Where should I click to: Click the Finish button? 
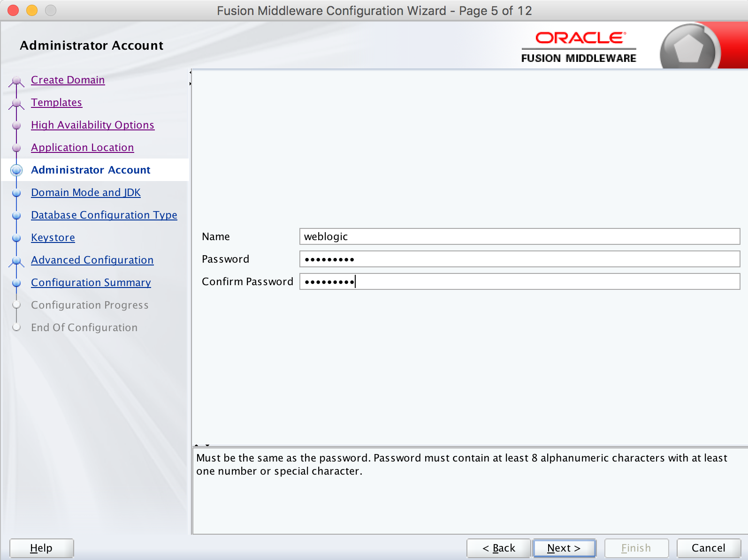[637, 548]
